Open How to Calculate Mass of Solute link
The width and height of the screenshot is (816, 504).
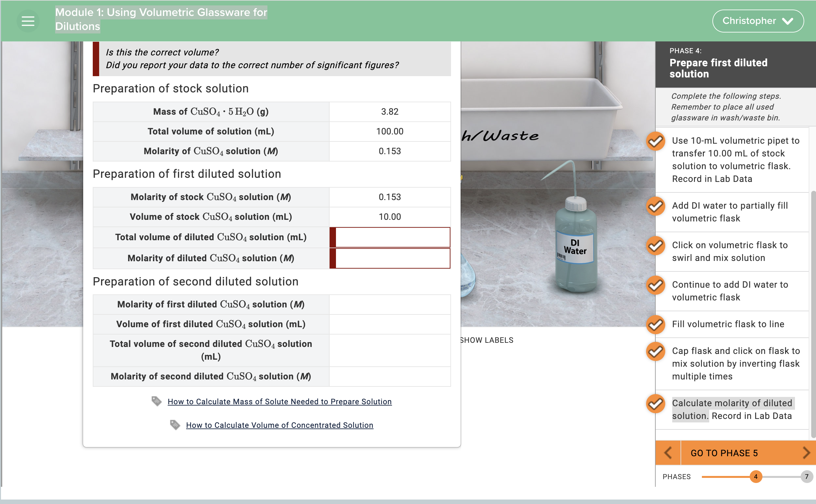tap(280, 402)
